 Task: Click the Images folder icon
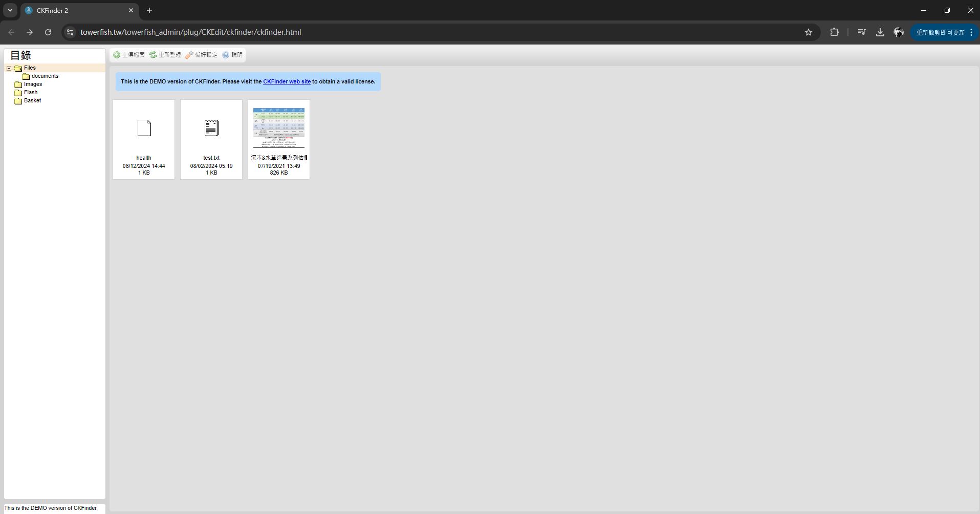[x=18, y=84]
